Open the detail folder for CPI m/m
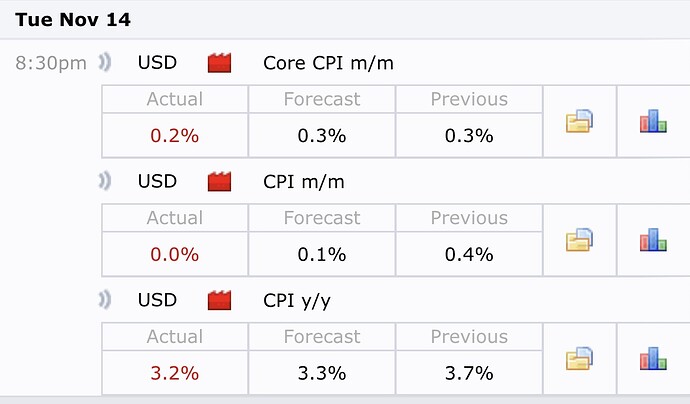 click(580, 240)
